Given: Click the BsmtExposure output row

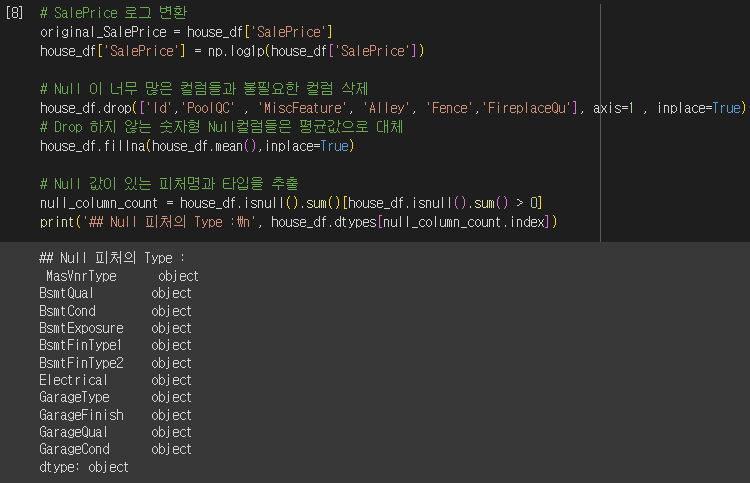Looking at the screenshot, I should coord(115,328).
